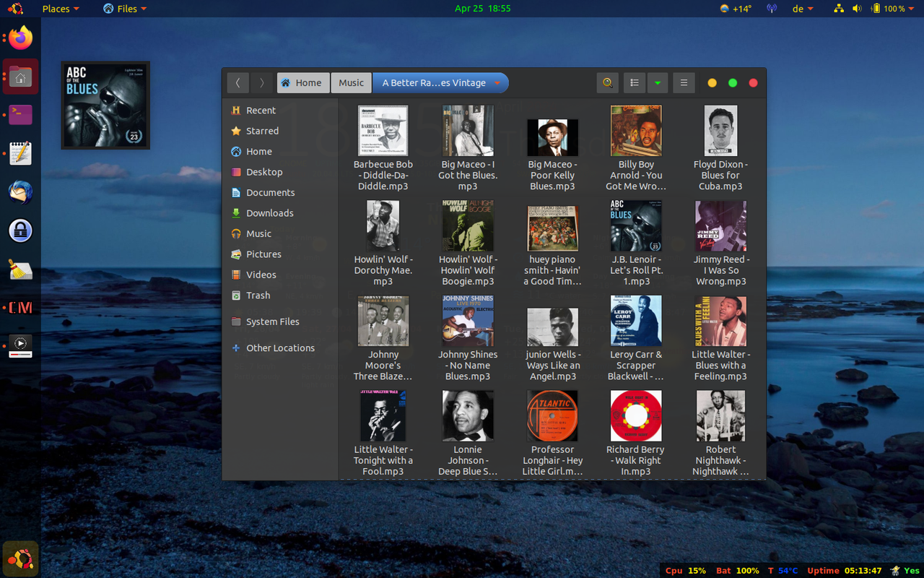Screen dimensions: 924x578
Task: Open Documents in the sidebar
Action: pyautogui.click(x=280, y=193)
